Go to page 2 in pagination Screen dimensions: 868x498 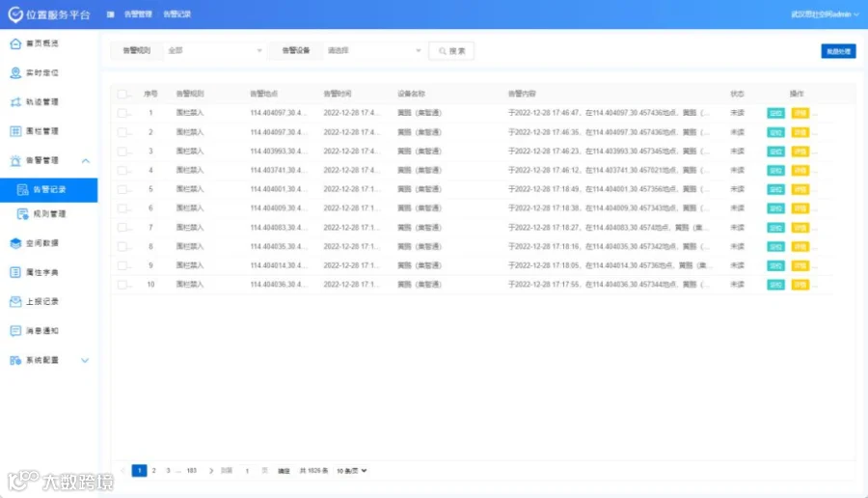(154, 471)
